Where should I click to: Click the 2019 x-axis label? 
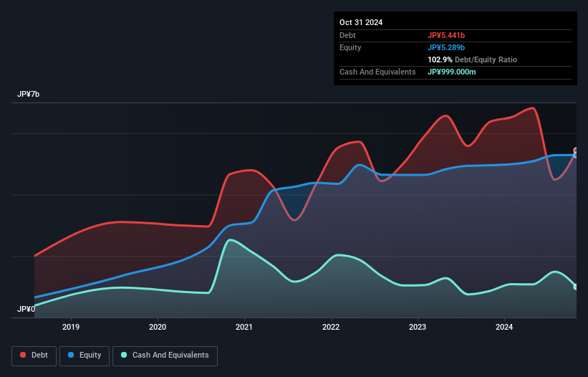coord(71,327)
